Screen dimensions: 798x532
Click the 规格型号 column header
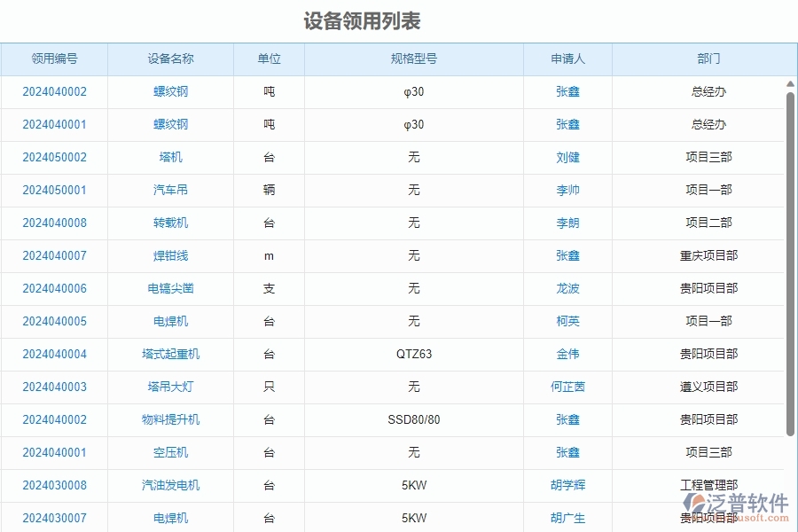click(413, 59)
